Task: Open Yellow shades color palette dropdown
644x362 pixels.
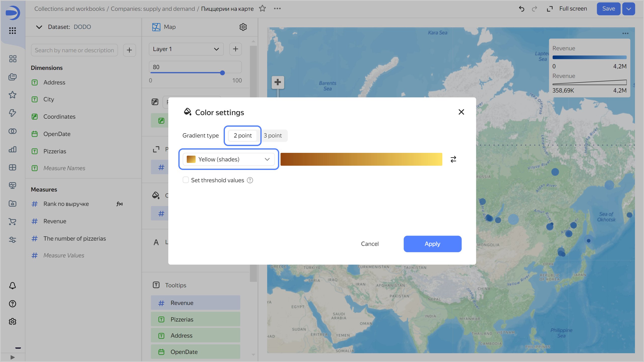Action: (229, 159)
